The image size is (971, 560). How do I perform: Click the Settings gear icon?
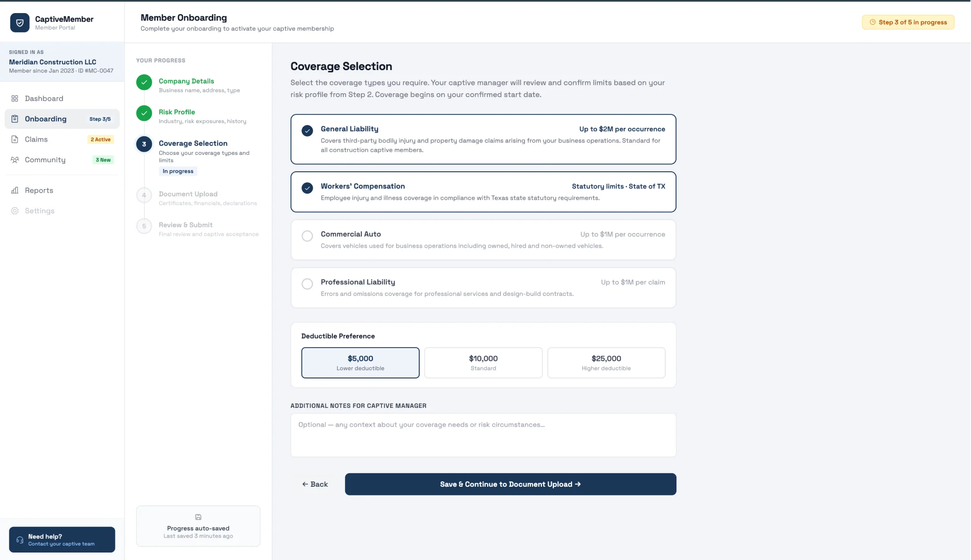tap(15, 211)
